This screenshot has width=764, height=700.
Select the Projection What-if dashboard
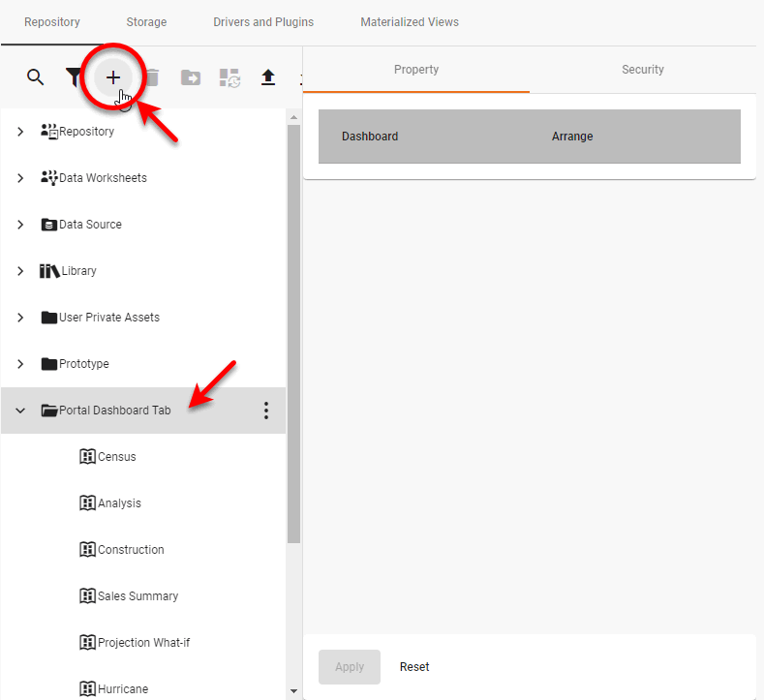click(x=143, y=643)
